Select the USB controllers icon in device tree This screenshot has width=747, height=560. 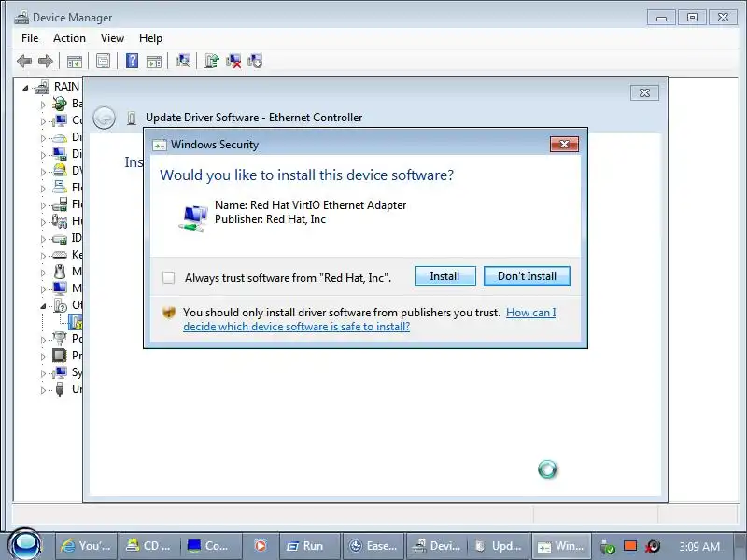coord(60,389)
